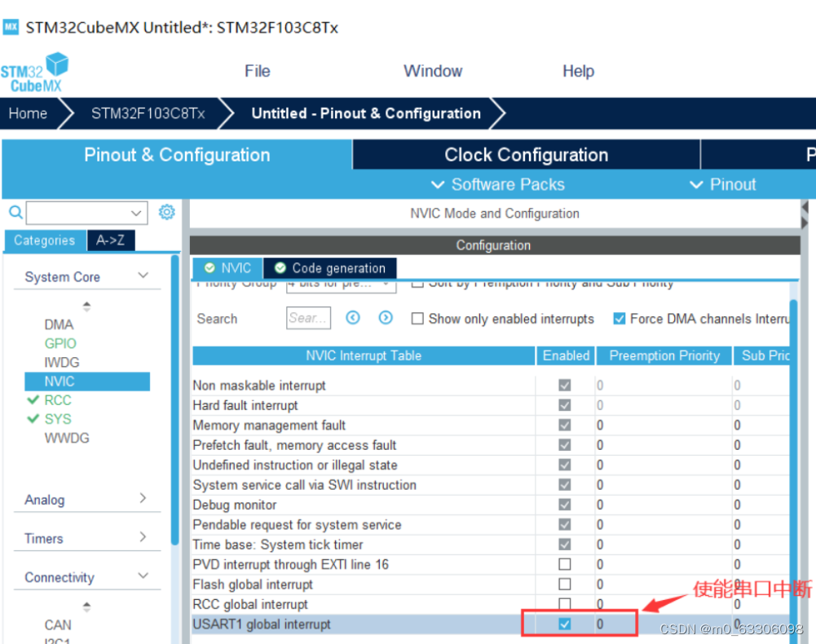Open the File menu

pos(258,71)
